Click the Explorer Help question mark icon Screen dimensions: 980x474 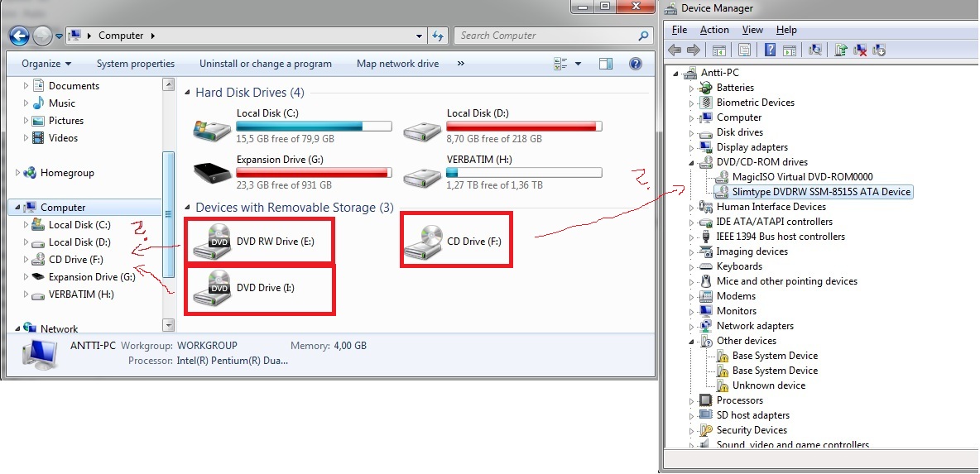click(636, 63)
